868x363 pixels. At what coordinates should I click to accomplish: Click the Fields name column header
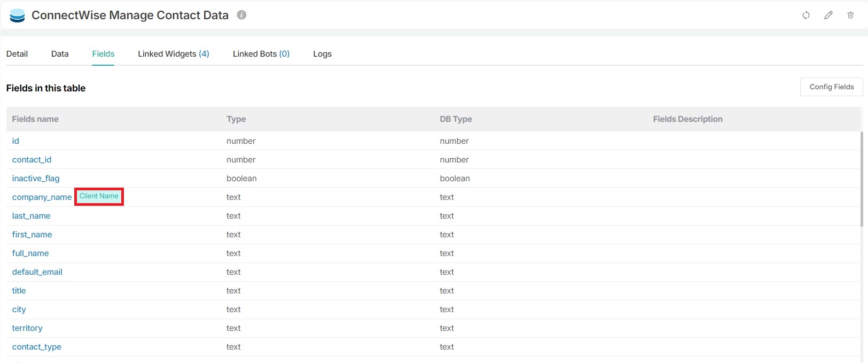pyautogui.click(x=35, y=119)
